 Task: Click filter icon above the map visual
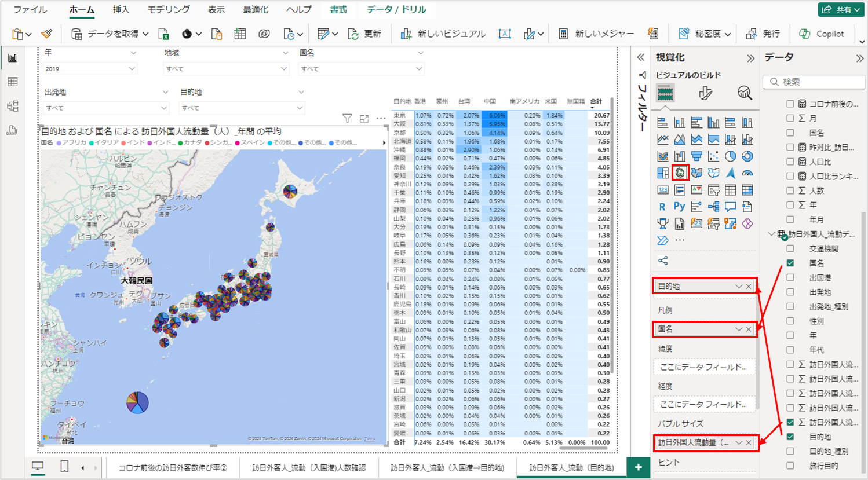tap(347, 118)
